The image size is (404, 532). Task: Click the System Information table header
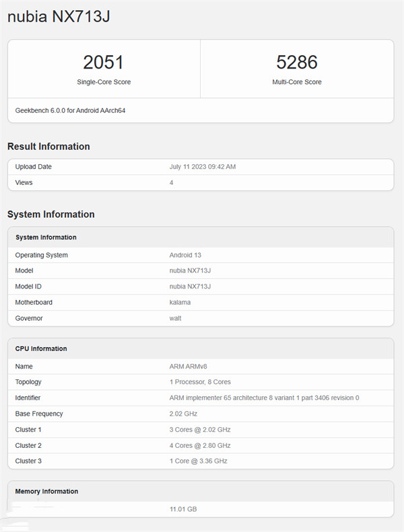point(46,237)
